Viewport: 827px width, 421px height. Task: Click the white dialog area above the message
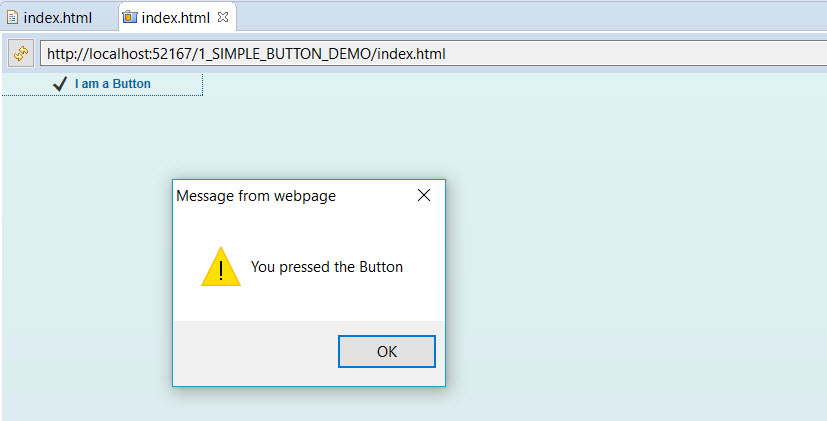point(310,226)
